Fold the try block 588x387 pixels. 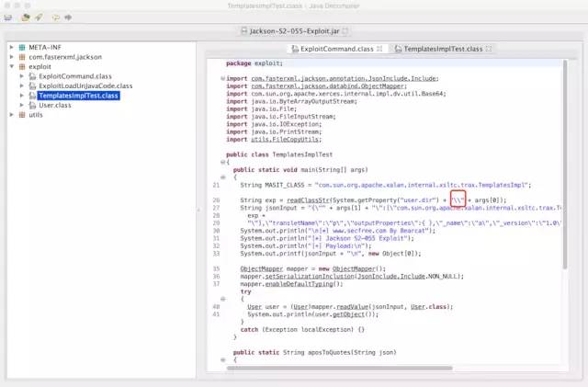point(222,299)
